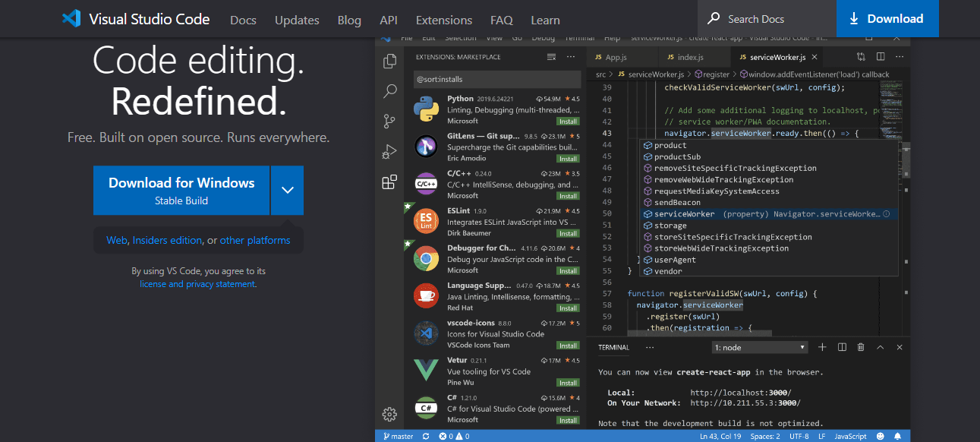The width and height of the screenshot is (980, 442).
Task: Open the 'other platforms' link
Action: 253,239
